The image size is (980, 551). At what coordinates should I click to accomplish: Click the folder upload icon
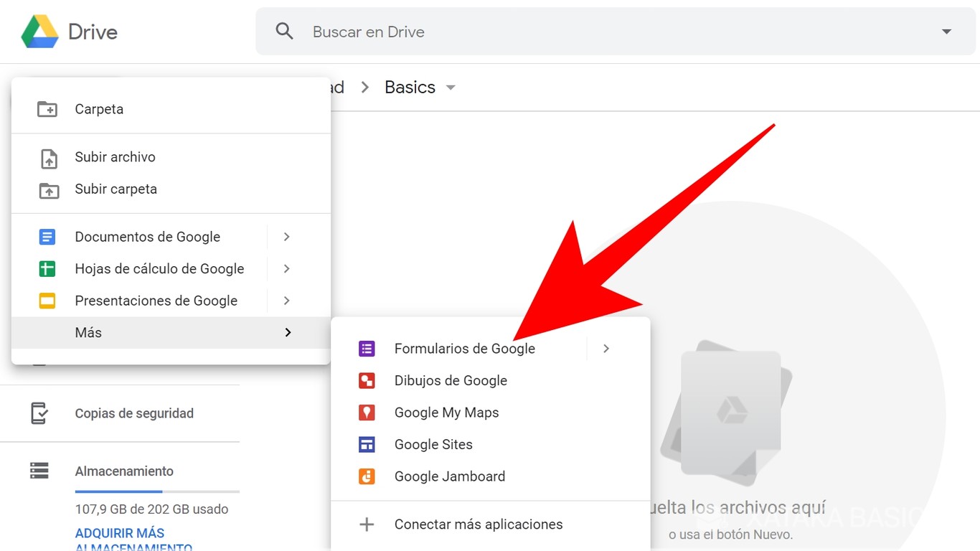click(x=48, y=190)
